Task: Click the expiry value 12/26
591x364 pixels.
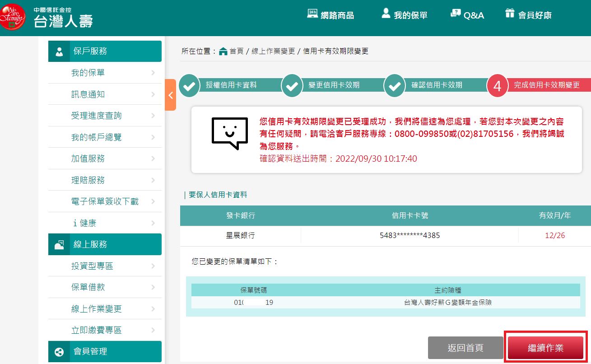Action: pyautogui.click(x=555, y=235)
